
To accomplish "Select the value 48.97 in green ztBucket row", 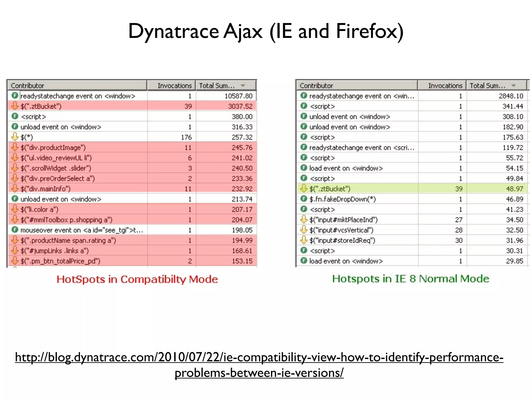I will pyautogui.click(x=515, y=189).
